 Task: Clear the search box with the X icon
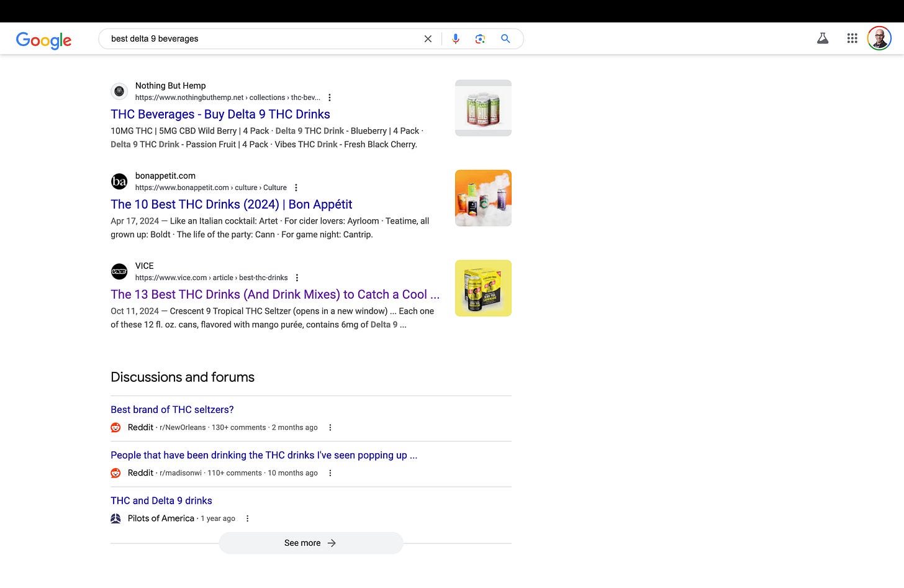coord(428,38)
